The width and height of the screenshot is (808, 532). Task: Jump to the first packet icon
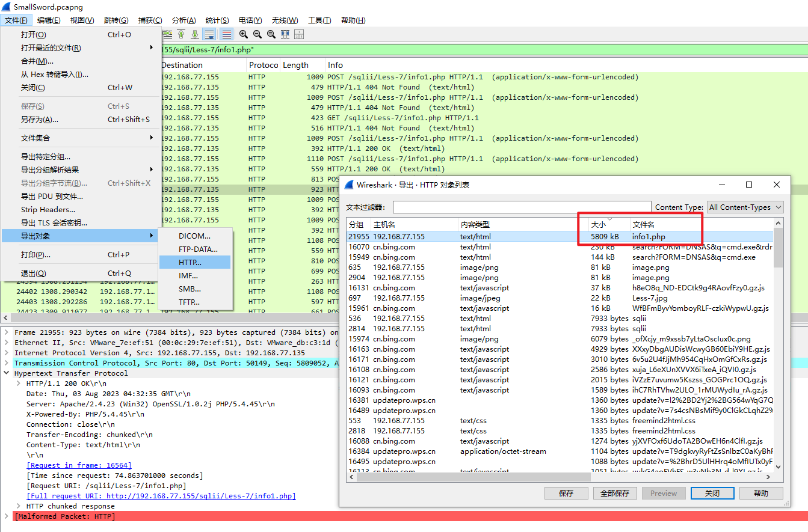pos(181,34)
